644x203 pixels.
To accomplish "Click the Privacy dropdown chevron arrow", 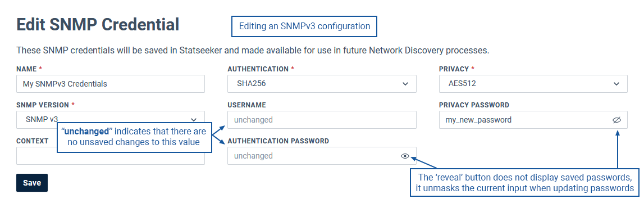I will pyautogui.click(x=616, y=84).
